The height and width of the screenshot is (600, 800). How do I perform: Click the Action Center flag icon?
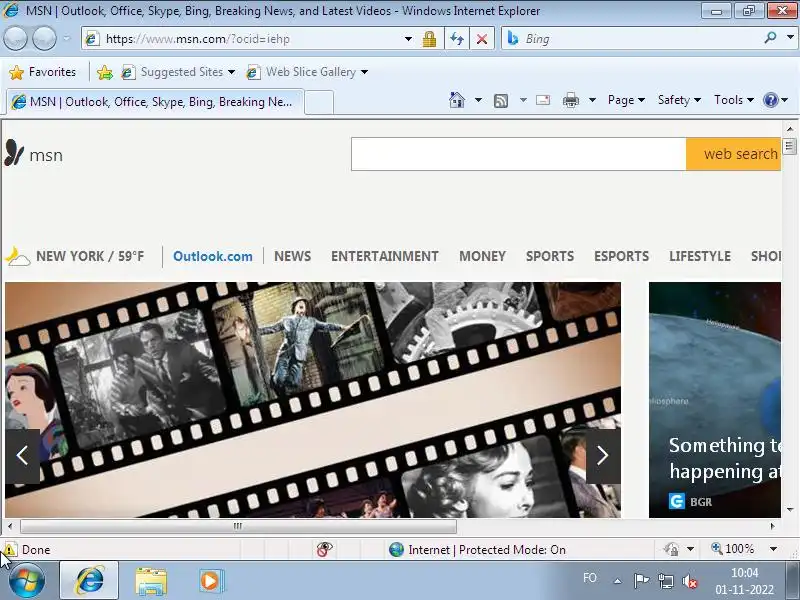pyautogui.click(x=641, y=581)
